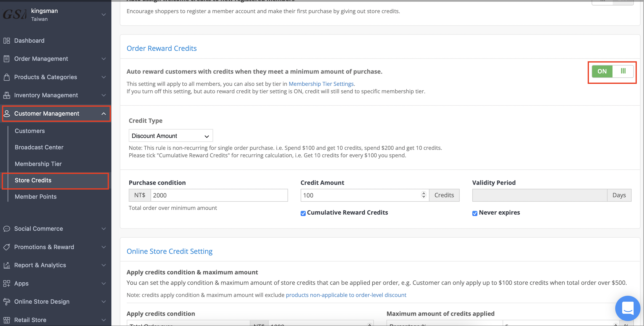Click the Dashboard grid icon
The image size is (644, 326).
[7, 40]
